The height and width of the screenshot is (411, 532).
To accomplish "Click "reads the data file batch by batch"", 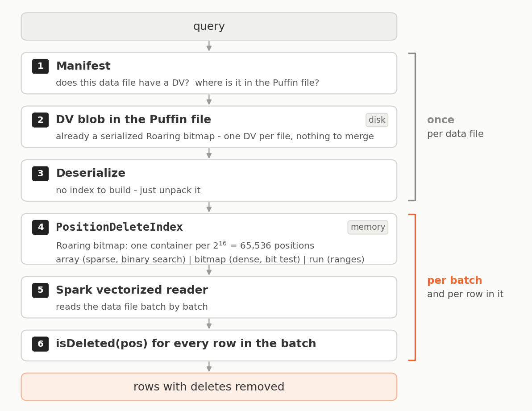I will pos(132,307).
